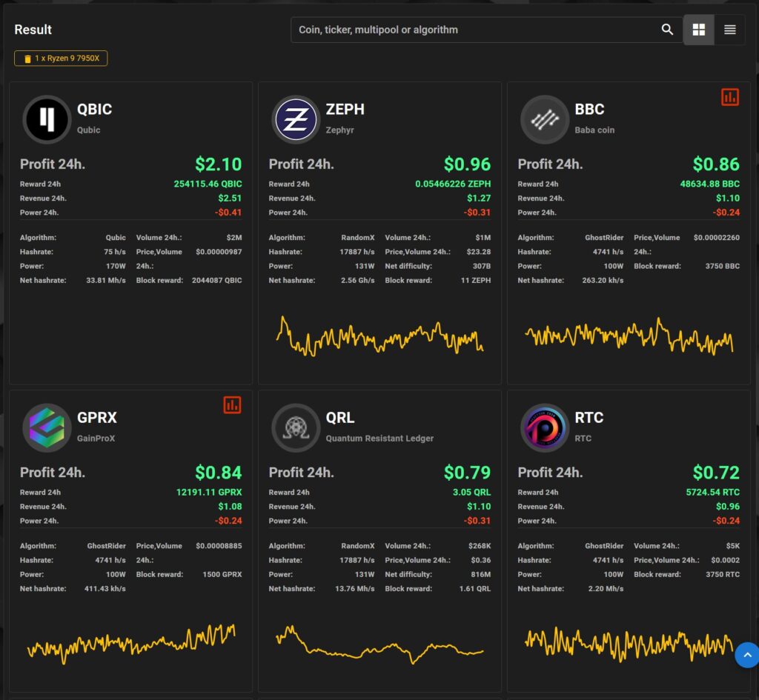Open the GPRX coin title

click(97, 418)
